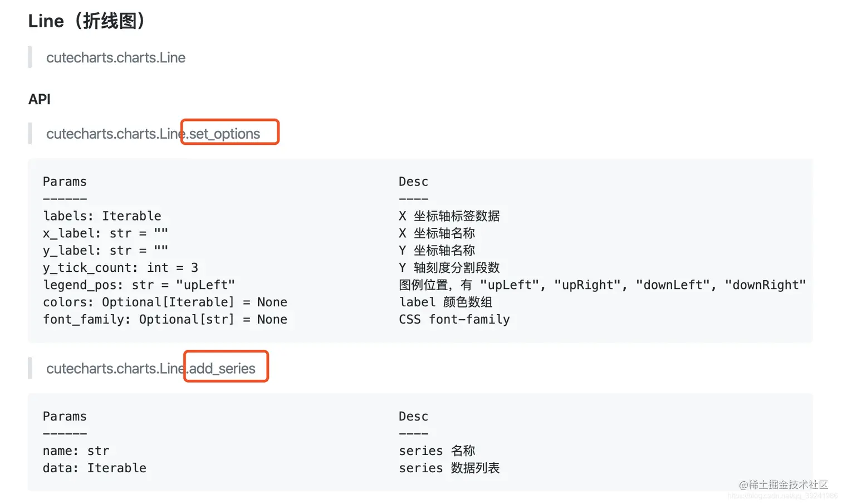Click the 'cutecharts.charts.Line.set_options' text
Image resolution: width=842 pixels, height=504 pixels.
click(153, 134)
